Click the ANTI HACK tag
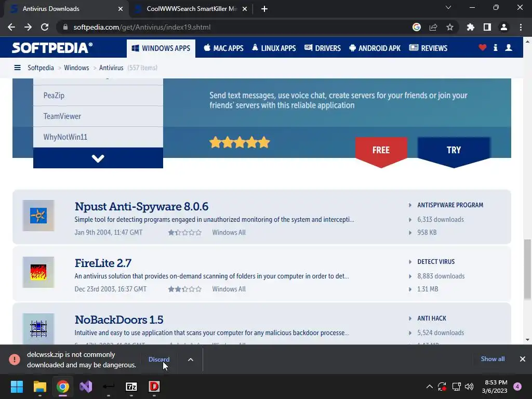Screen dimensions: 532x399 [x=432, y=318]
